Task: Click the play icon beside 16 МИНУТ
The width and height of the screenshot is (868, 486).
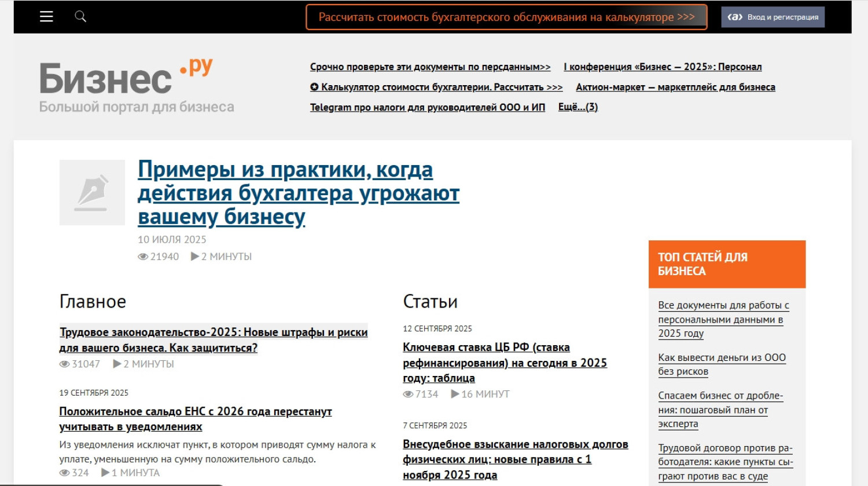Action: point(455,394)
